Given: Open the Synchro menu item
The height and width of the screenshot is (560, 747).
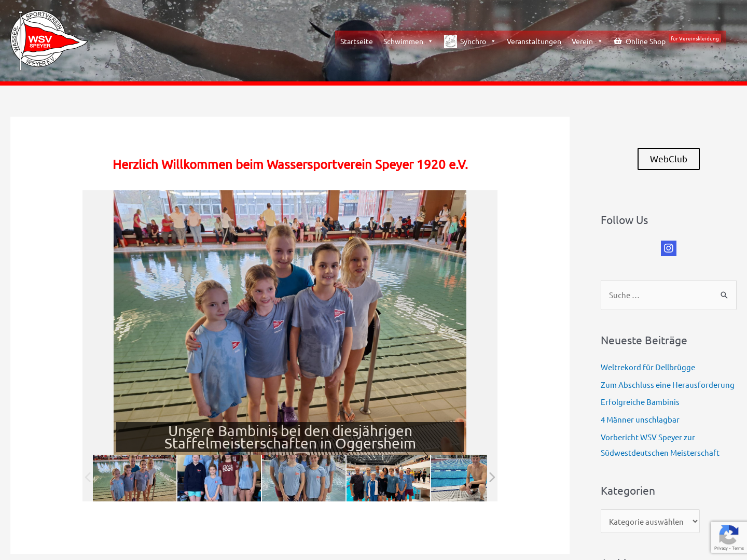Looking at the screenshot, I should [x=473, y=41].
